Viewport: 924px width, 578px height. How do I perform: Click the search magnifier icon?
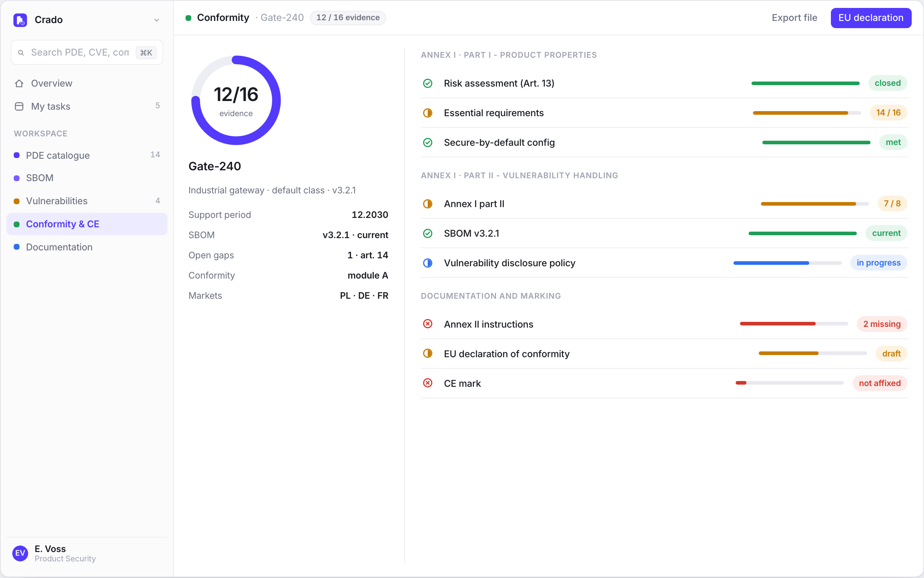tap(21, 53)
